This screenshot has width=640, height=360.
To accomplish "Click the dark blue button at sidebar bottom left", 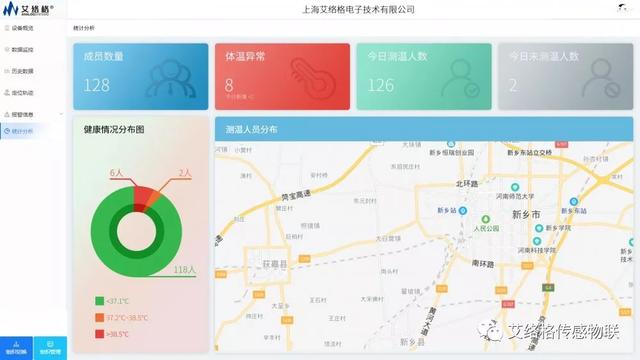I will pos(16,348).
